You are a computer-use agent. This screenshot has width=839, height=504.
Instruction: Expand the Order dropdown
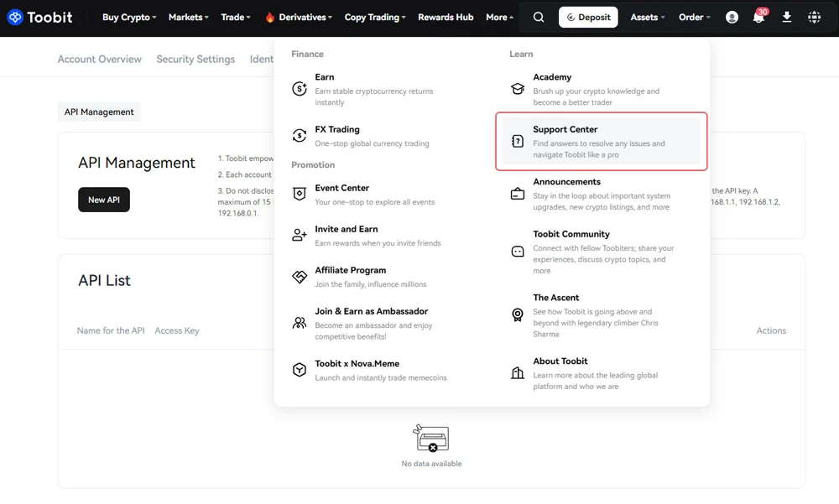[x=695, y=17]
